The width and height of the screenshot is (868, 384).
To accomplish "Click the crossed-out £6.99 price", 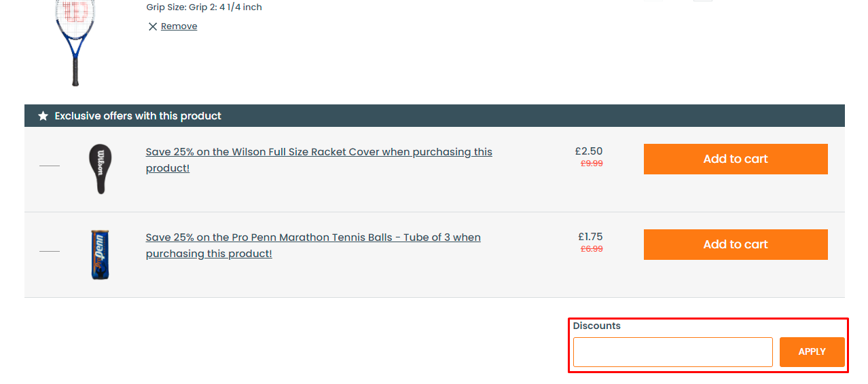I will click(x=591, y=249).
